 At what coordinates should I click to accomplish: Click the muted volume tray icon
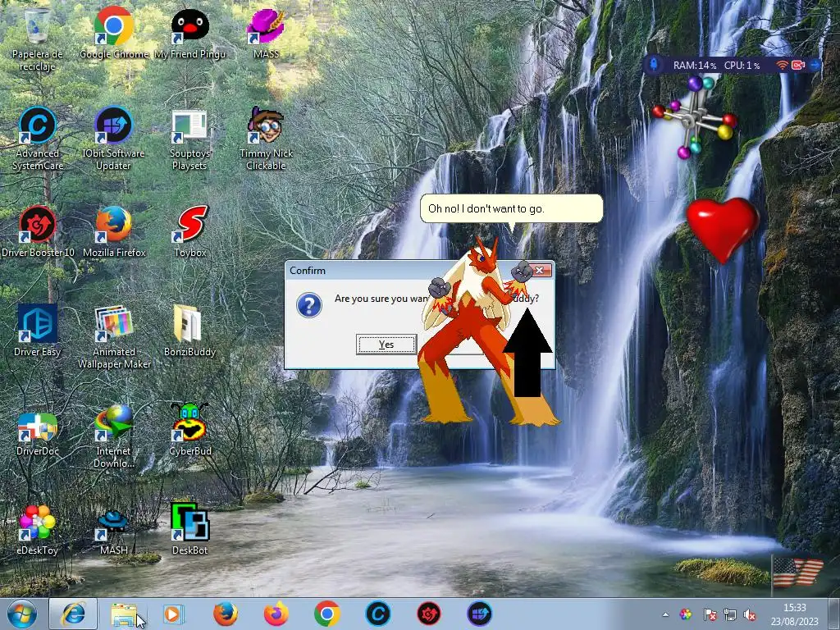(x=750, y=614)
